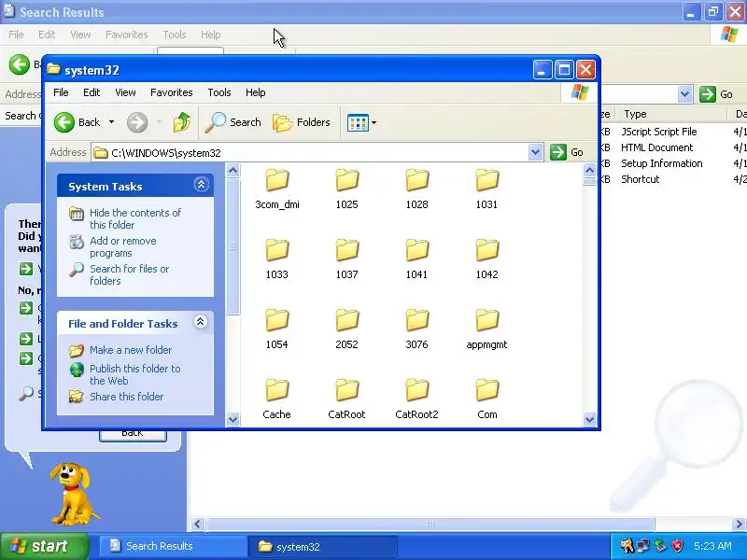Click Make a new folder

point(131,350)
